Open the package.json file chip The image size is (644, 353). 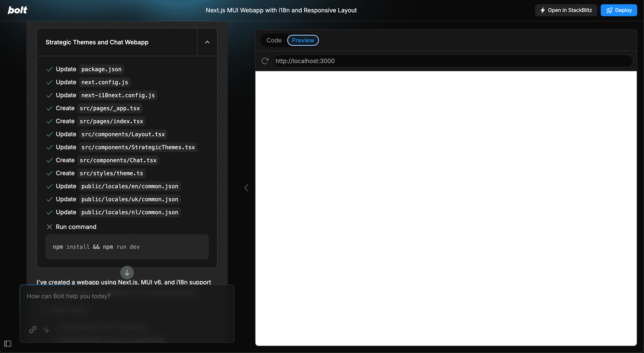tap(101, 69)
